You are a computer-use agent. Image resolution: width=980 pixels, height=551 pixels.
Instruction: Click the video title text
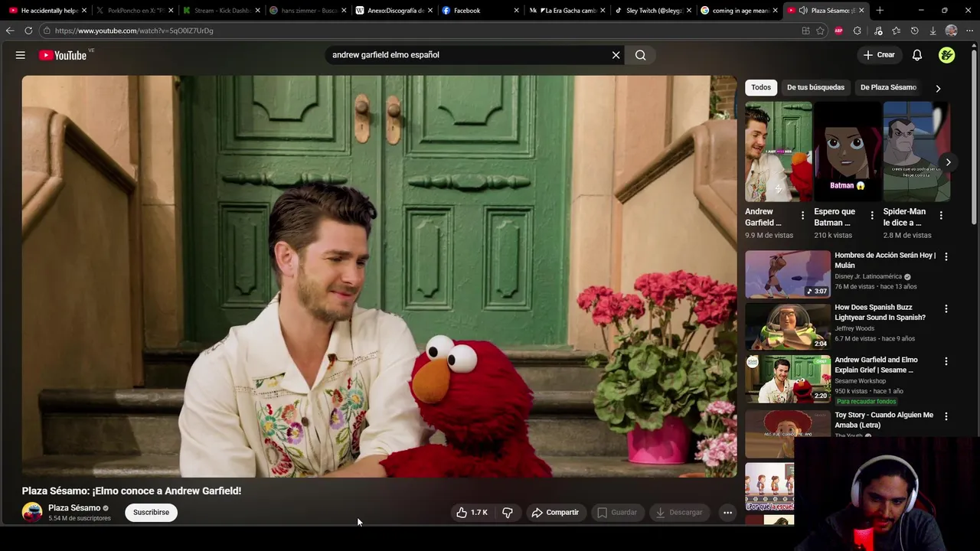(x=132, y=491)
